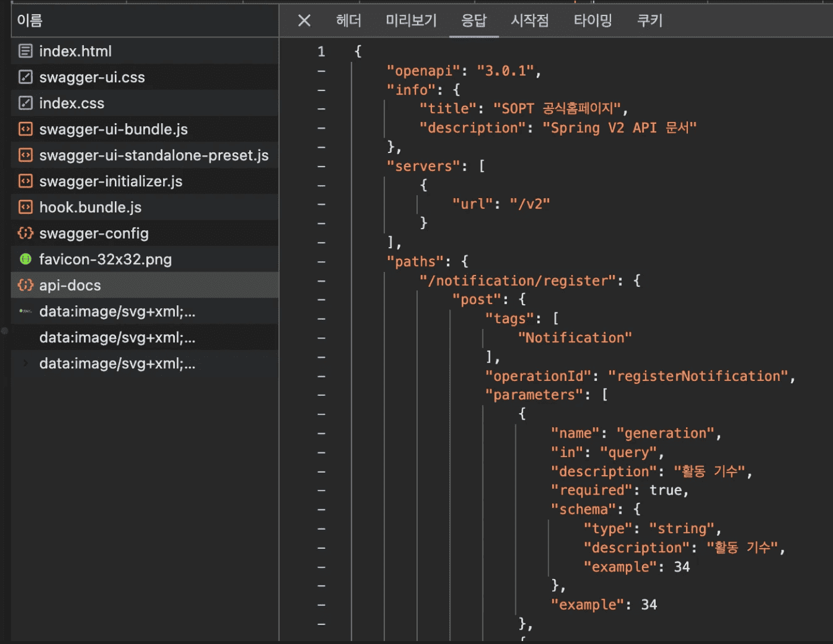Select the 응답 tab

click(474, 21)
